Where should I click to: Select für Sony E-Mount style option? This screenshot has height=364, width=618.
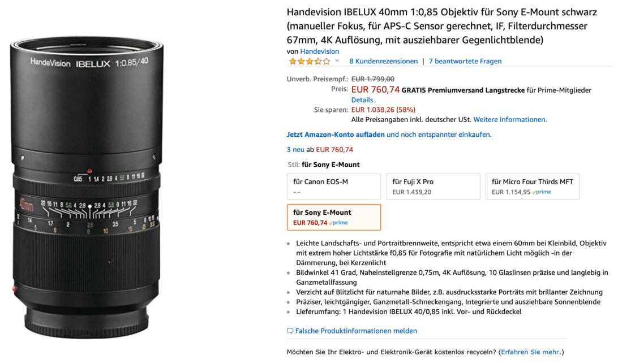tap(334, 217)
